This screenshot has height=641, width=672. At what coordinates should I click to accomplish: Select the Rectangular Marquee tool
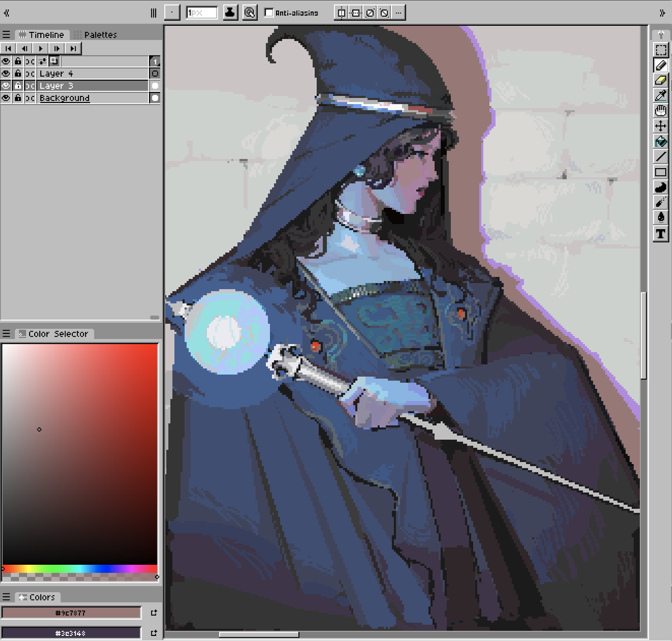(x=661, y=50)
